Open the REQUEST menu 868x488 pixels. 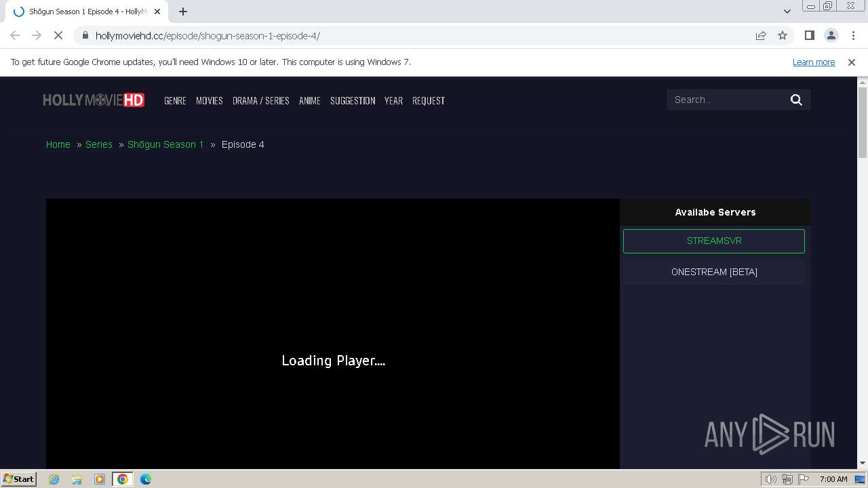pyautogui.click(x=429, y=100)
